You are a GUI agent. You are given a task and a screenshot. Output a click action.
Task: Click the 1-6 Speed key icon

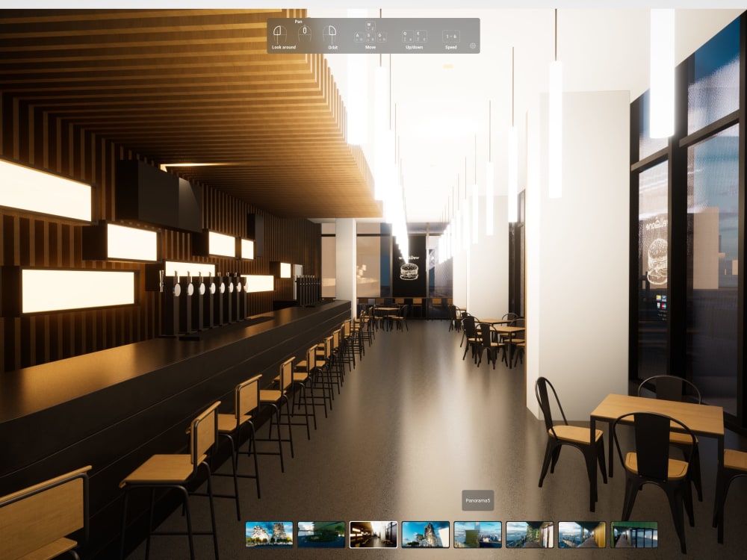(451, 36)
